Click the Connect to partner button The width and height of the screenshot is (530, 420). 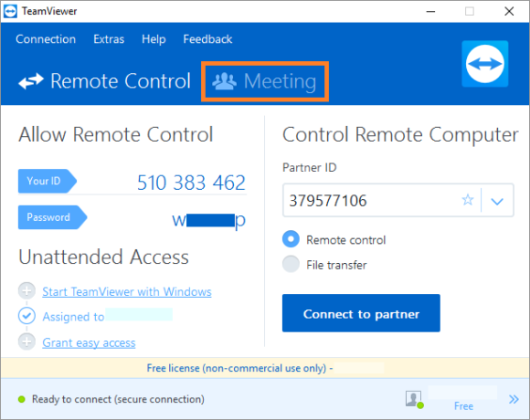click(x=361, y=313)
